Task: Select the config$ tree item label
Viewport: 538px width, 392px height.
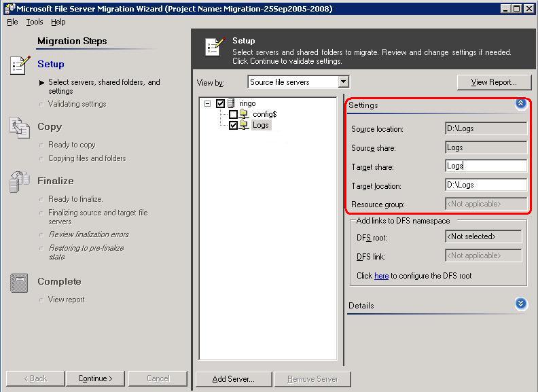Action: tap(264, 114)
